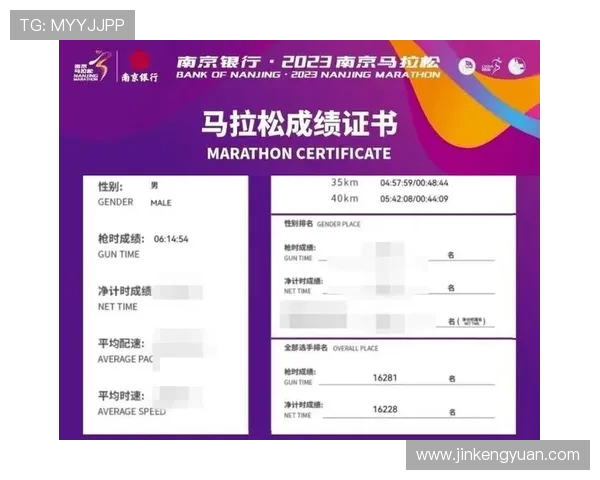Click 'NET TIME' under Overall Place

tap(297, 415)
